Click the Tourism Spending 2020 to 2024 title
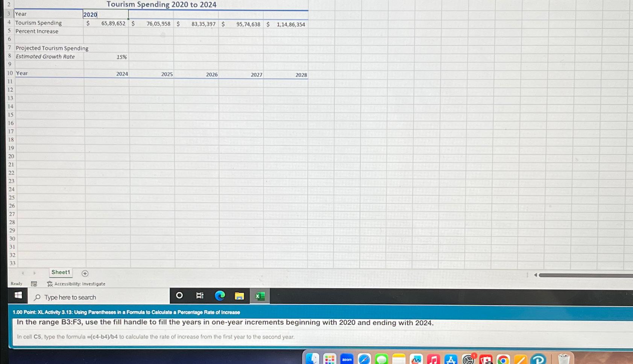Image resolution: width=633 pixels, height=364 pixels. pos(161,5)
